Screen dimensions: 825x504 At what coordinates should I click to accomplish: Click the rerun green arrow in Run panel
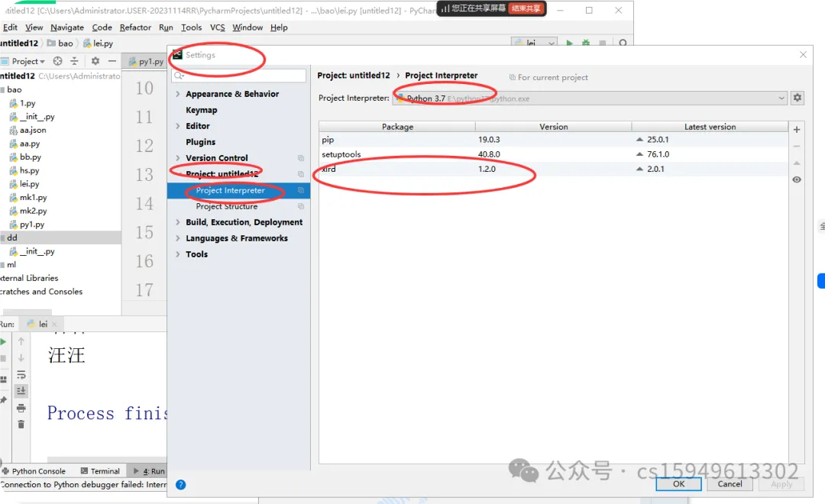click(3, 342)
